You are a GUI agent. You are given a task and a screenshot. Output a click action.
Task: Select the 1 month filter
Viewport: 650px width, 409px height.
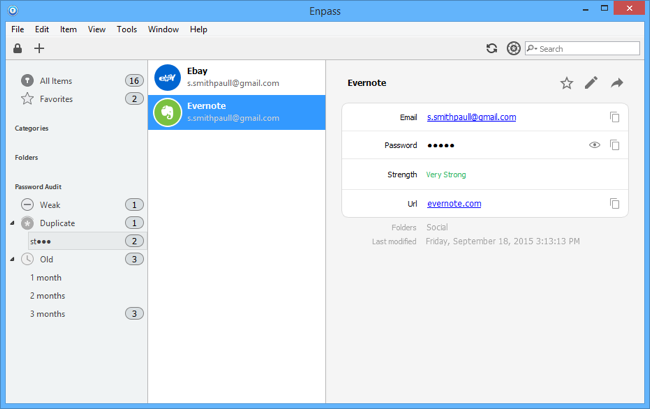[x=46, y=278]
